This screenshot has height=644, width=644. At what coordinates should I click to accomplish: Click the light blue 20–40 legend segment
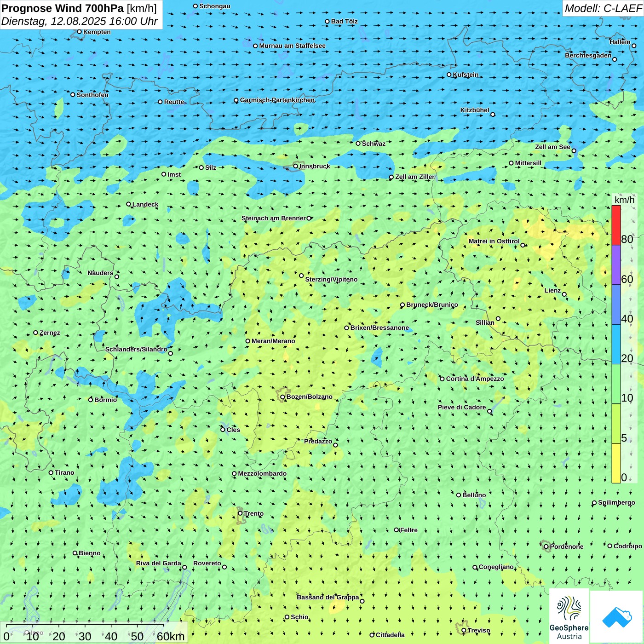(616, 344)
